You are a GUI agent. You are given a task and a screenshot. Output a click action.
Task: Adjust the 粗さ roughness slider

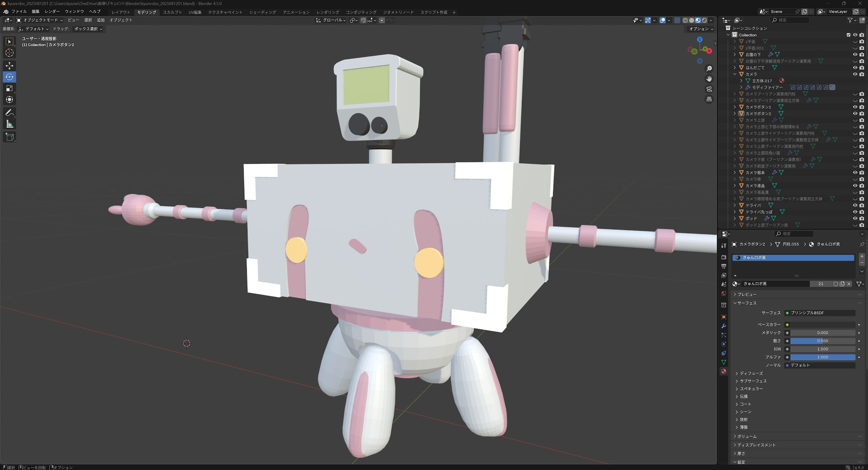tap(822, 341)
